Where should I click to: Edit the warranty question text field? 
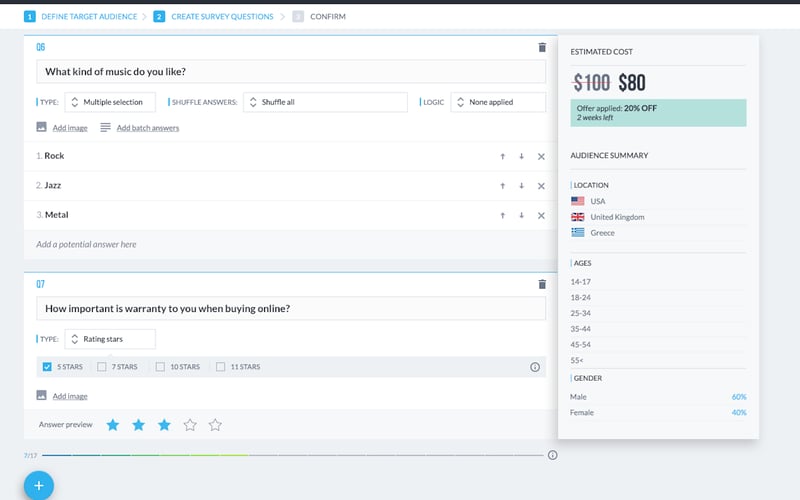pos(291,308)
